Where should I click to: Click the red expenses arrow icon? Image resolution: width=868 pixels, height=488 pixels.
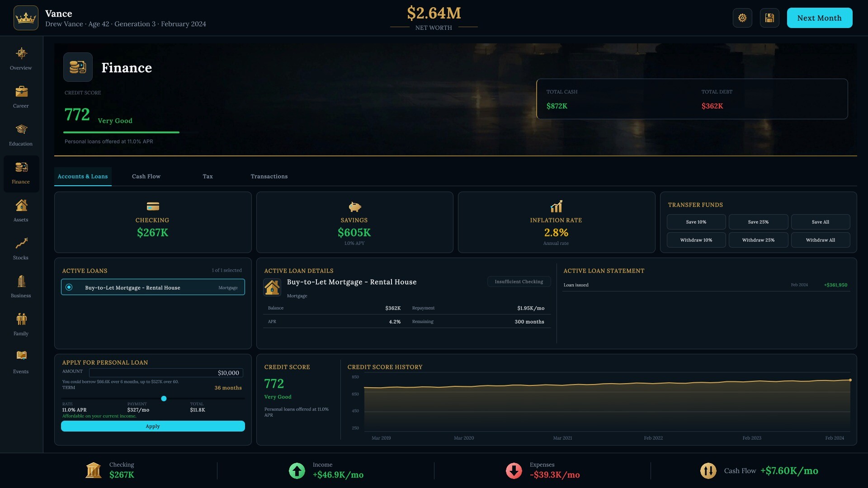[514, 471]
